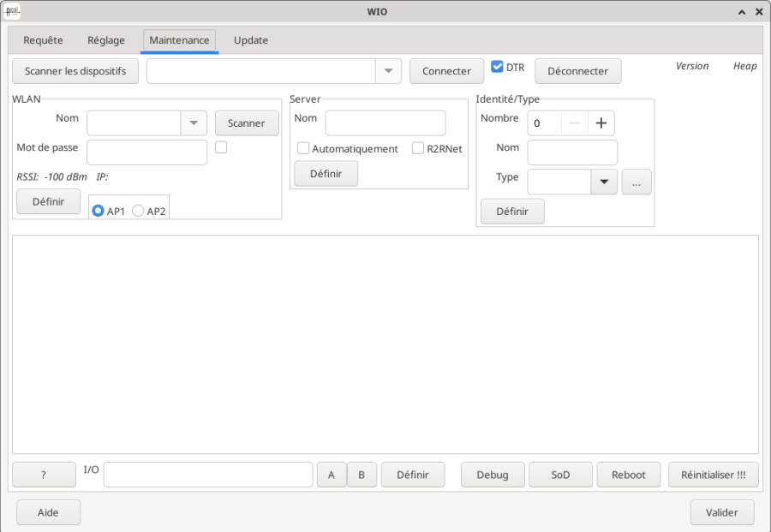Click Scanner les dispositifs button
Viewport: 771px width, 532px height.
(x=75, y=71)
